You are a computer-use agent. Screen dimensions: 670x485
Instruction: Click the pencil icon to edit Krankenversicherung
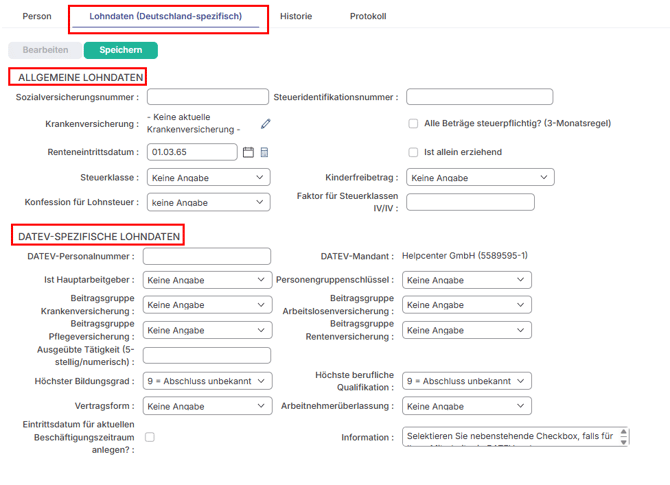[266, 124]
